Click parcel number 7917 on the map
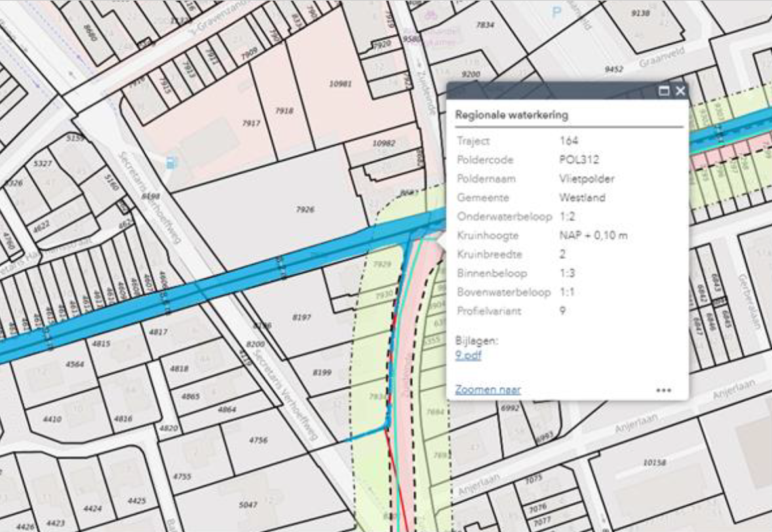Viewport: 772px width, 532px height. pos(251,123)
